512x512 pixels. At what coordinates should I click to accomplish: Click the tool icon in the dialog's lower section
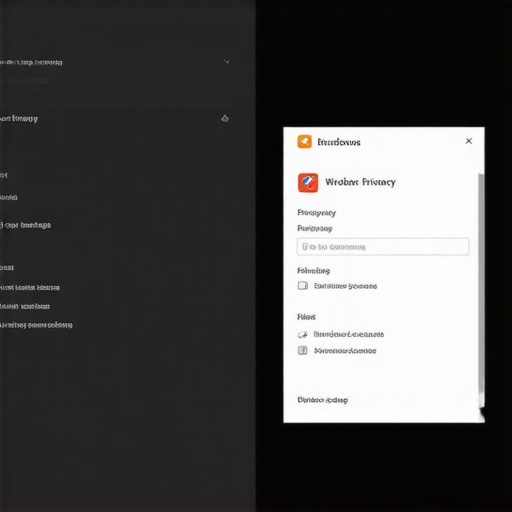pyautogui.click(x=303, y=334)
